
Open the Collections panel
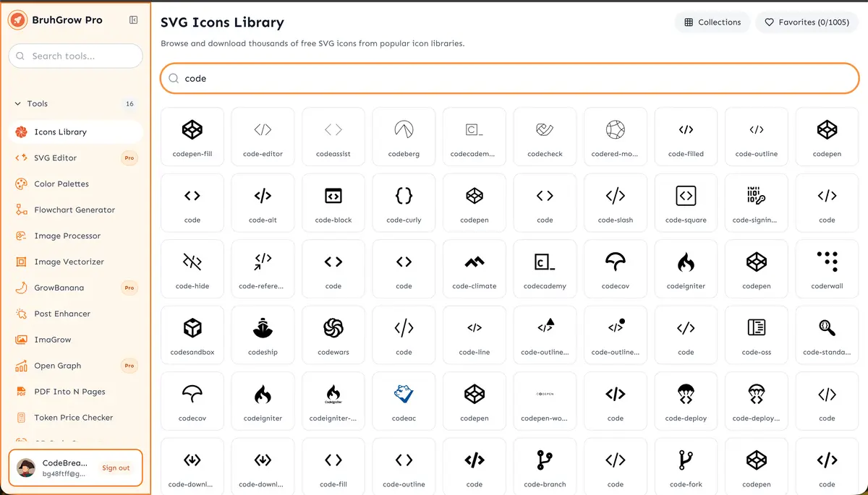(x=712, y=22)
